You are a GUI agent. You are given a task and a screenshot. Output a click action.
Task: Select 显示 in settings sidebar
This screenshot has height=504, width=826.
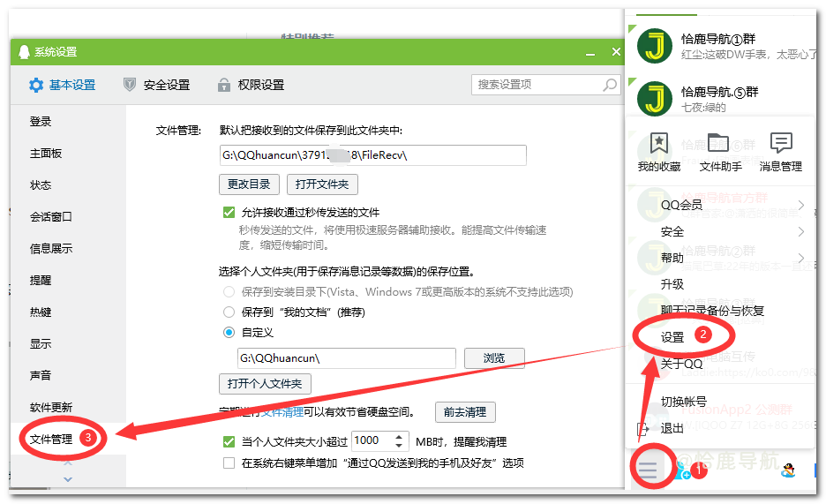[41, 343]
